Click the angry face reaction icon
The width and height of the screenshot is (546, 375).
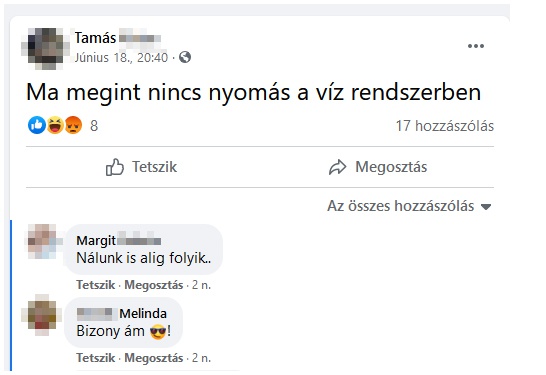[x=73, y=125]
